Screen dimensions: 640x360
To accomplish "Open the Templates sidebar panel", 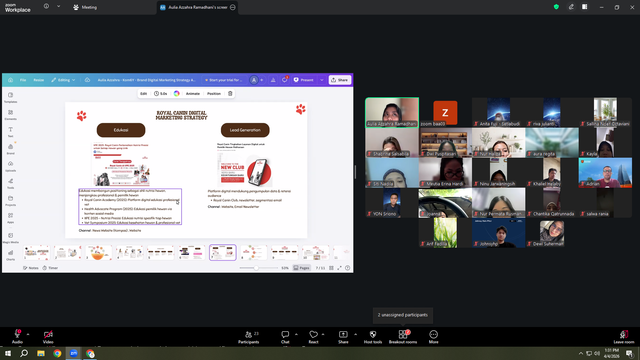I will pos(11,97).
